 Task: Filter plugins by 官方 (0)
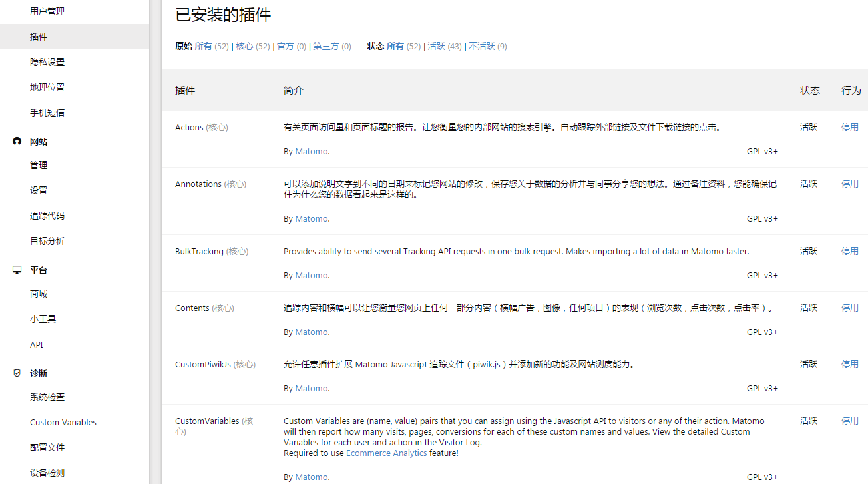[292, 46]
